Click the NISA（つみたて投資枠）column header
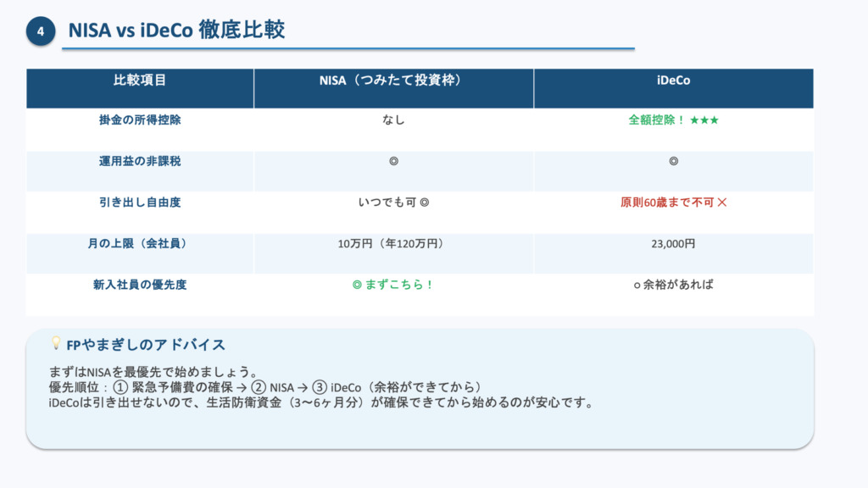868x488 pixels. (x=393, y=81)
